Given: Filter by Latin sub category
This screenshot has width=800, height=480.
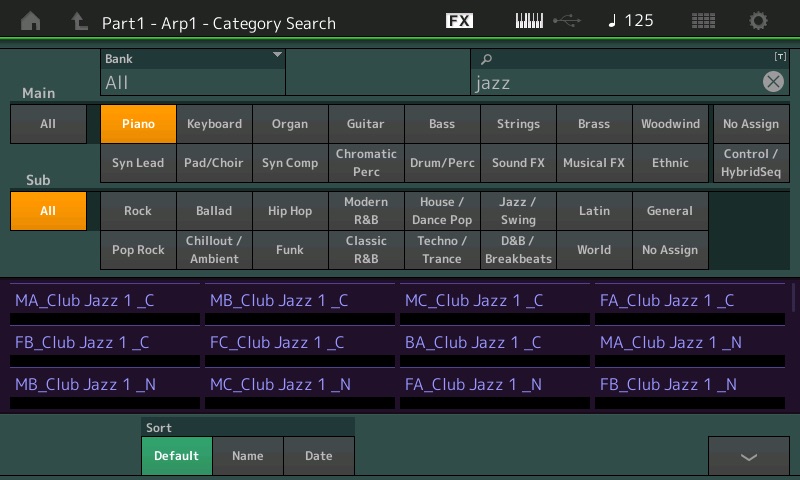Looking at the screenshot, I should point(594,211).
